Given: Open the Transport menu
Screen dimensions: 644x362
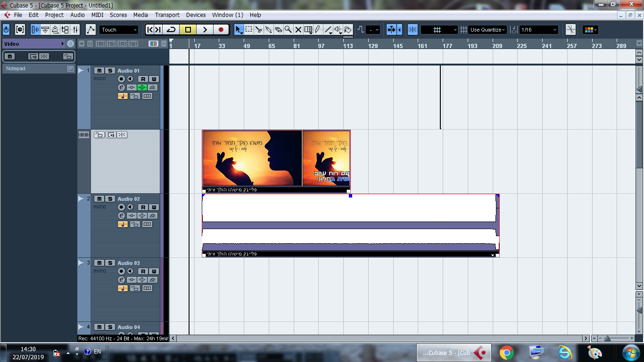Looking at the screenshot, I should (167, 15).
